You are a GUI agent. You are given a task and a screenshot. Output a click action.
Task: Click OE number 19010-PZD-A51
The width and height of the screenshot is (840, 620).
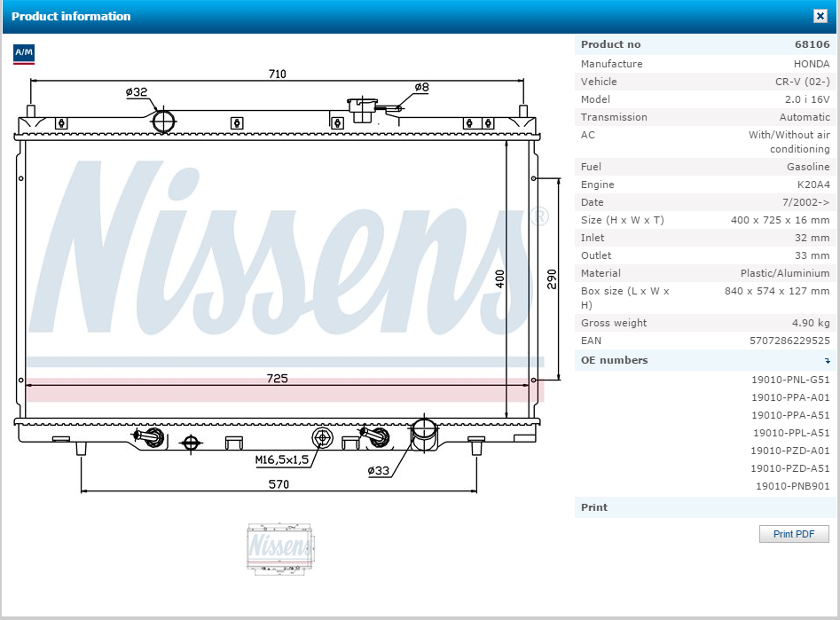click(x=790, y=468)
